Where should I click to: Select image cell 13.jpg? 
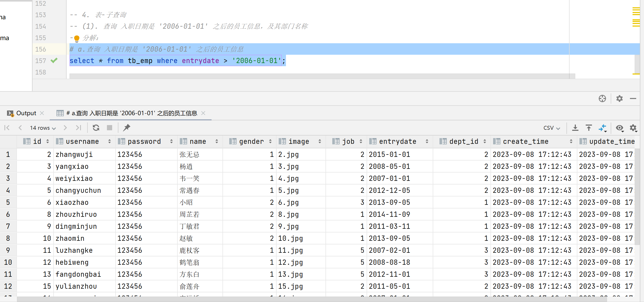[x=301, y=274]
